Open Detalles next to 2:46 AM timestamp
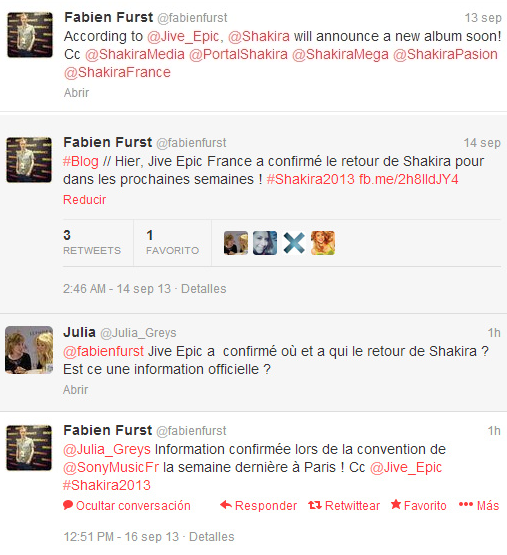The image size is (507, 555). point(204,289)
